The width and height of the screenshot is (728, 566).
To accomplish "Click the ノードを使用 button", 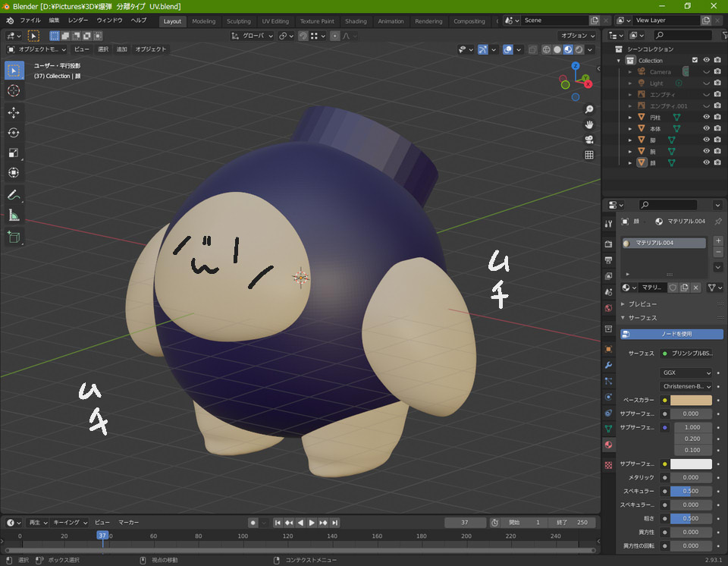I will (672, 334).
